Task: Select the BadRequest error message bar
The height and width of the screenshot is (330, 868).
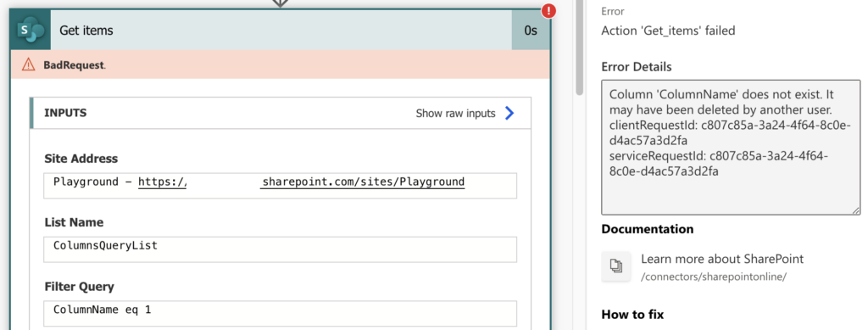Action: [x=281, y=64]
